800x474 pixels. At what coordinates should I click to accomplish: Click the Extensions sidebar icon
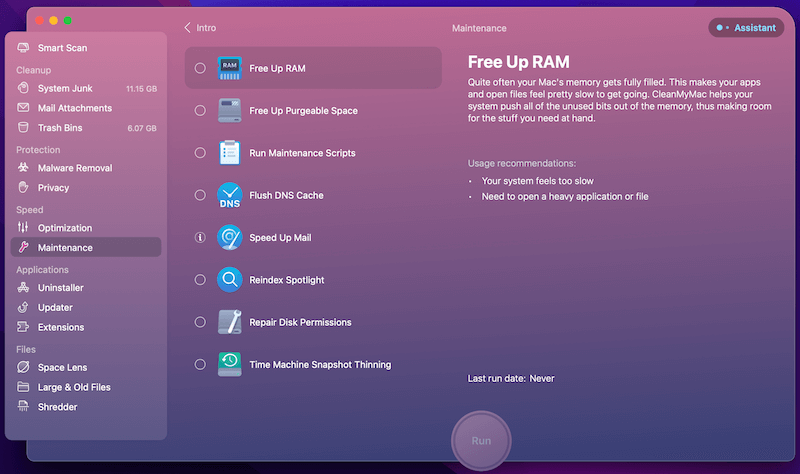coord(23,327)
